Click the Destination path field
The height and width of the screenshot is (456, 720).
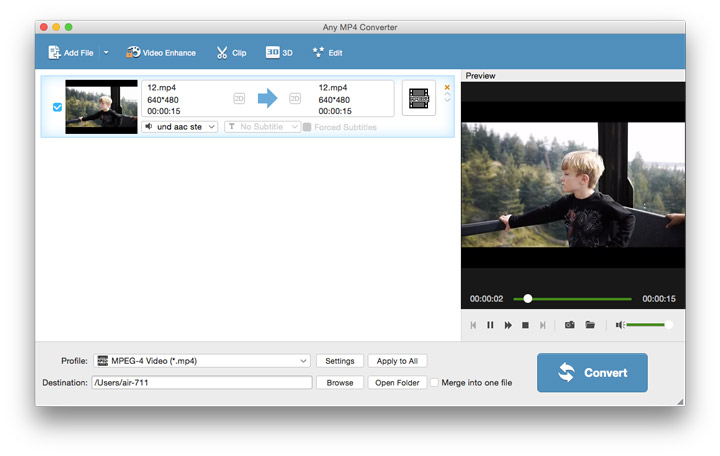[x=202, y=383]
